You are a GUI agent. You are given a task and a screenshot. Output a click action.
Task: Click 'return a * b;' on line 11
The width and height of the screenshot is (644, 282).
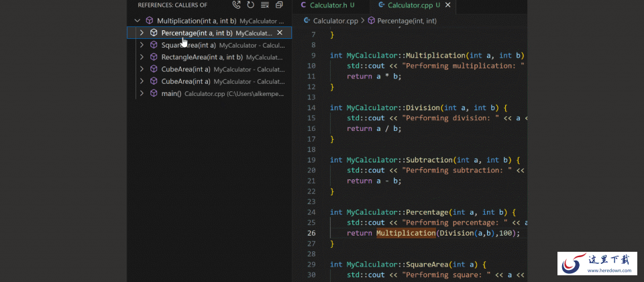374,76
